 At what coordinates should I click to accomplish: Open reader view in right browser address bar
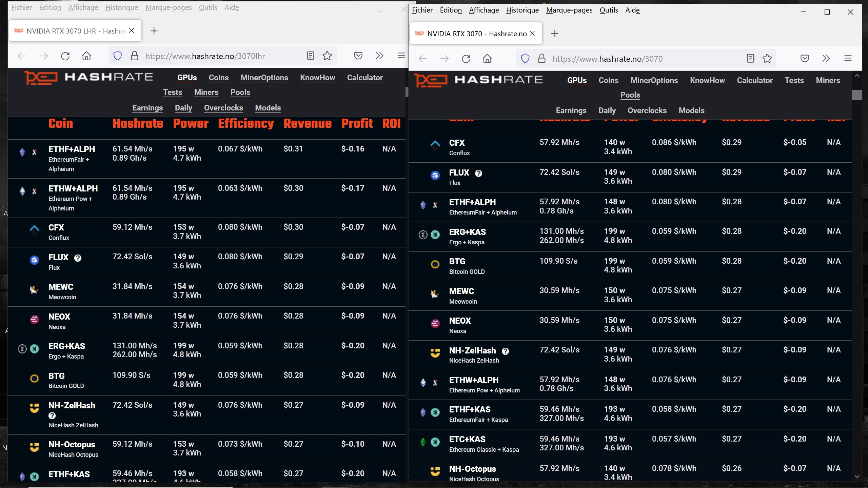(x=750, y=59)
